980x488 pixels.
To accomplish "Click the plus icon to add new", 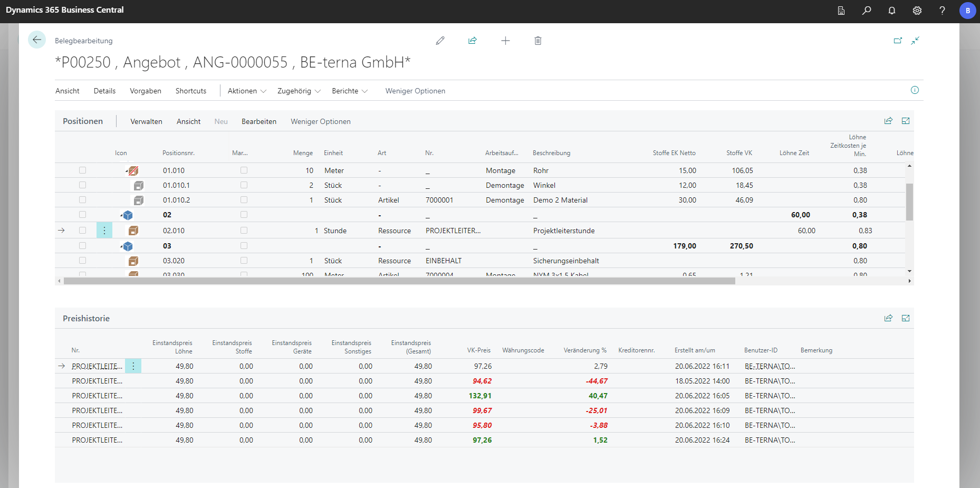I will pos(505,41).
